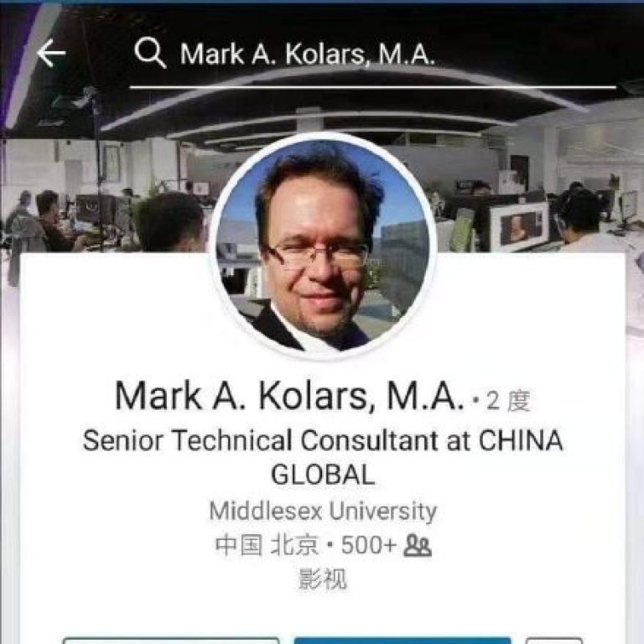Open the circular profile photo
The image size is (644, 644).
pos(322,246)
